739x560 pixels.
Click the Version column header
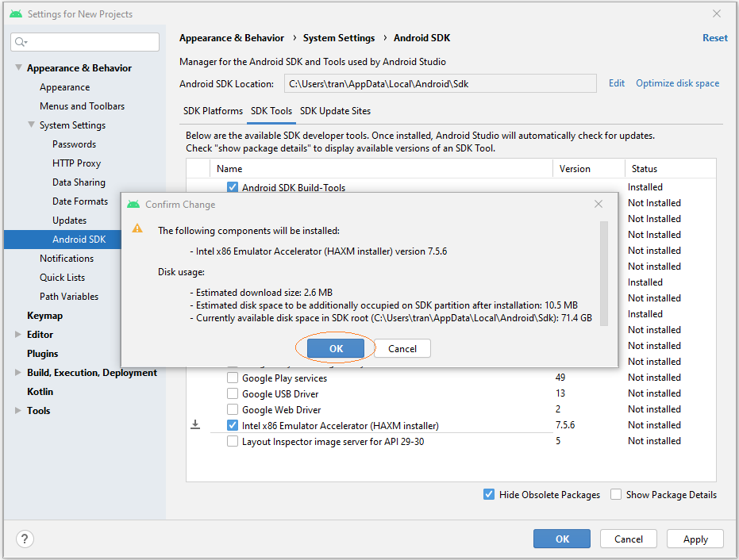(x=589, y=169)
